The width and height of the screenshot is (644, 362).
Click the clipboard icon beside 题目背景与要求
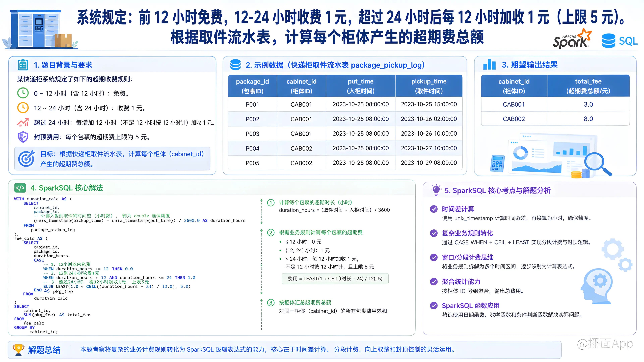(x=23, y=65)
